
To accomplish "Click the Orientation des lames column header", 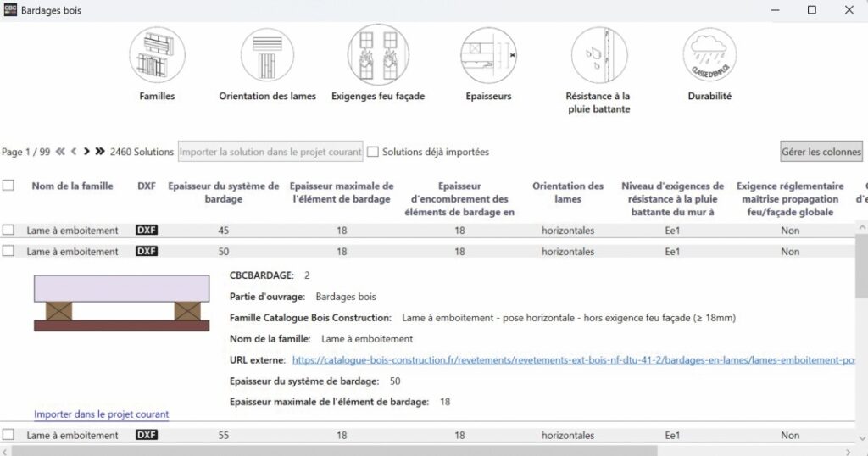I will click(568, 192).
